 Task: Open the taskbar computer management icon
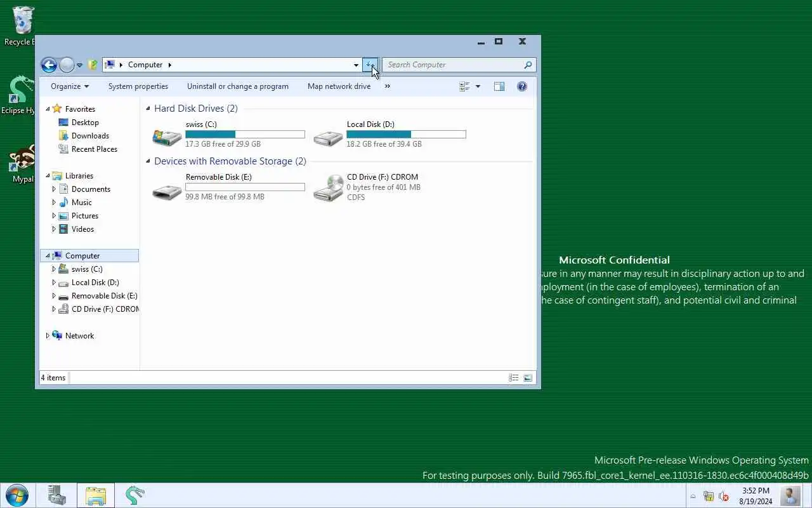(x=57, y=495)
